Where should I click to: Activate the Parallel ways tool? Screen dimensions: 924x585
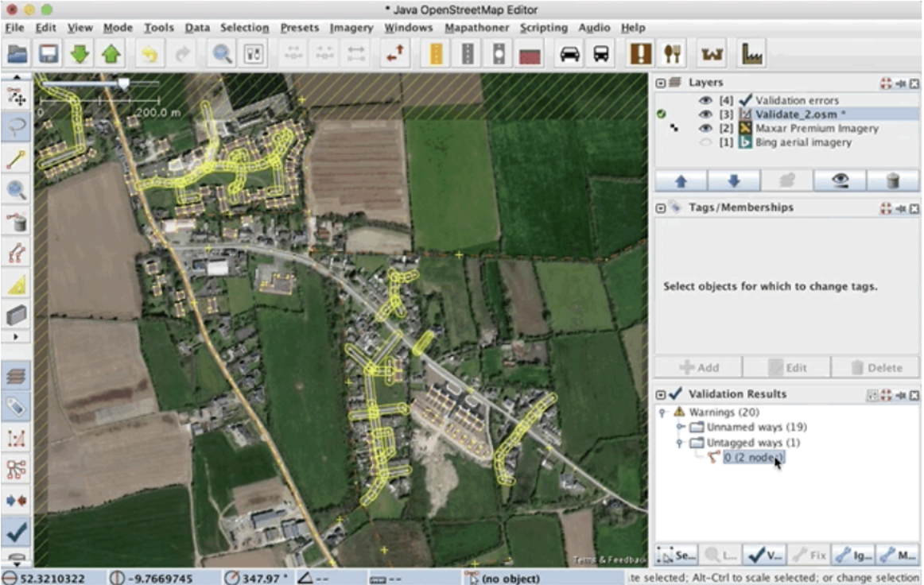pyautogui.click(x=16, y=254)
